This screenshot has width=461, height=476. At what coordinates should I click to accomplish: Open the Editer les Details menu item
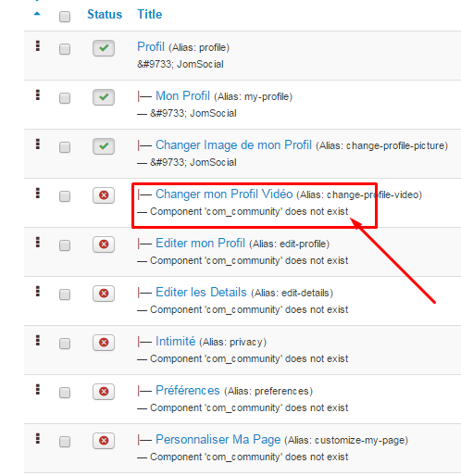pyautogui.click(x=201, y=293)
